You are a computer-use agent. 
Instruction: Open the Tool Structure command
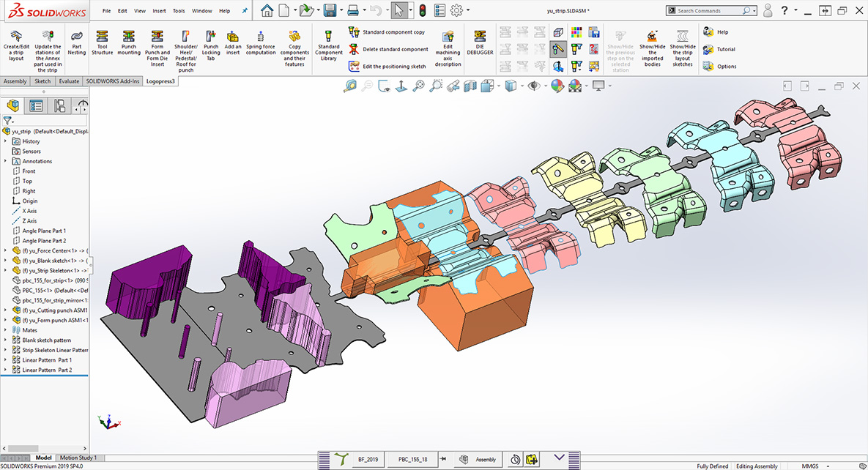[102, 43]
